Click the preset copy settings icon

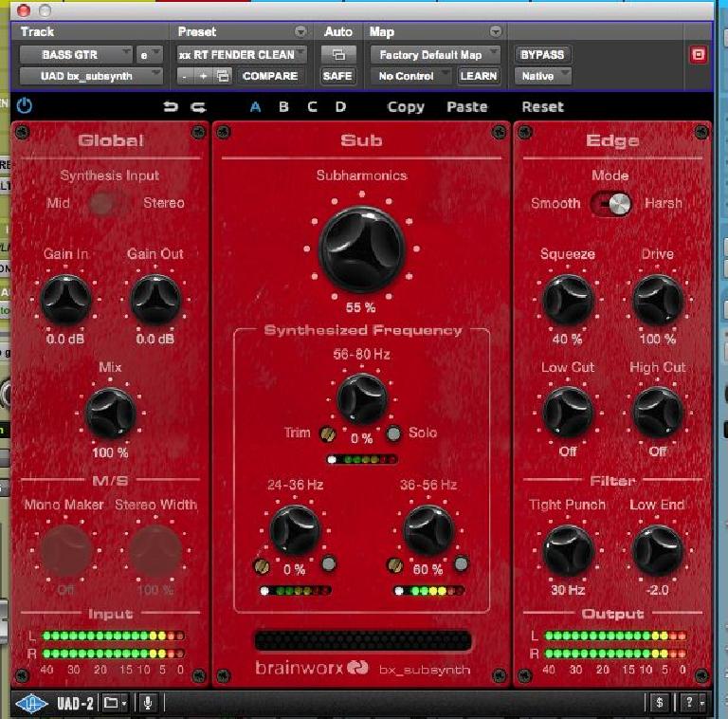pos(224,76)
